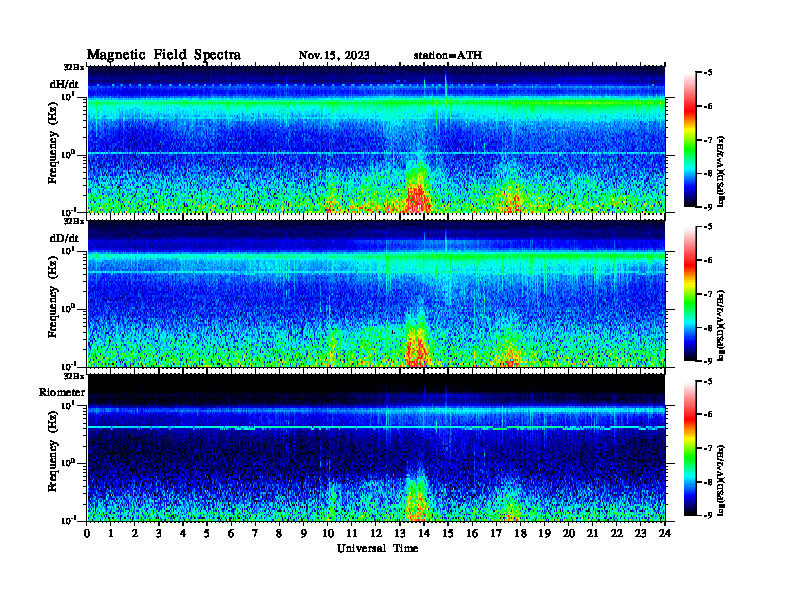Click the Universal Time axis title
Image resolution: width=792 pixels, height=612 pixels.
pyautogui.click(x=377, y=548)
